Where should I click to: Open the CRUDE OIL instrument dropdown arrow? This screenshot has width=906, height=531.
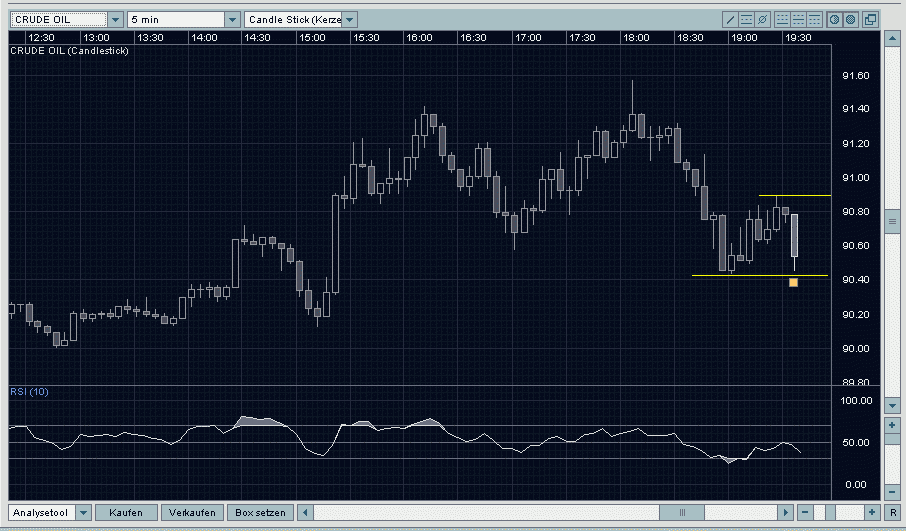pos(116,20)
